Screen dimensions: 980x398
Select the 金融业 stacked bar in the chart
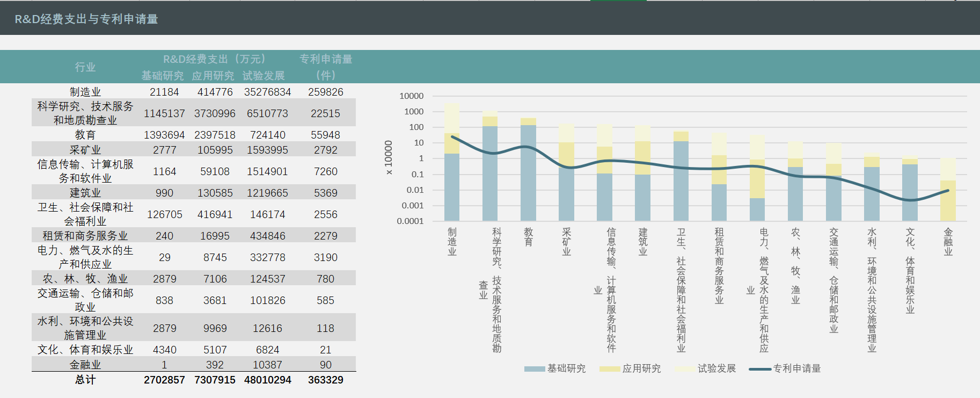[948, 189]
